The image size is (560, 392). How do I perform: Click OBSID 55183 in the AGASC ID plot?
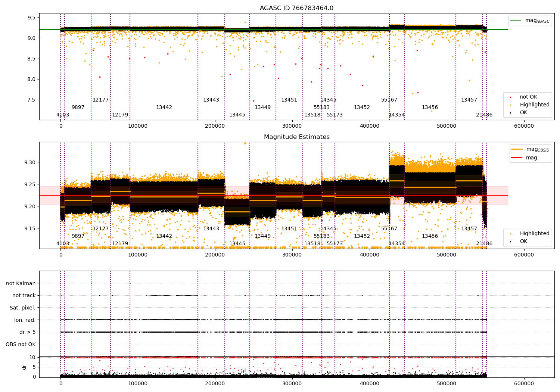[x=322, y=108]
